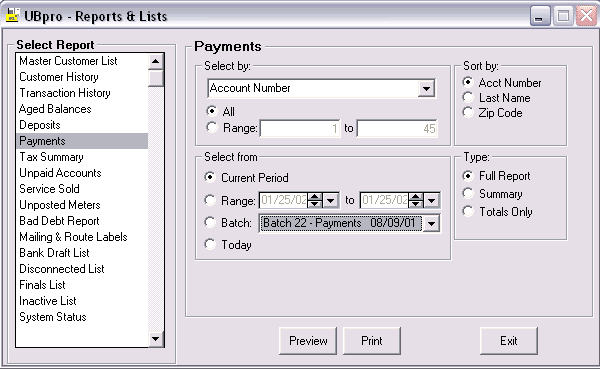Image resolution: width=600 pixels, height=369 pixels.
Task: Choose Mailing & Route Labels
Action: (x=82, y=237)
